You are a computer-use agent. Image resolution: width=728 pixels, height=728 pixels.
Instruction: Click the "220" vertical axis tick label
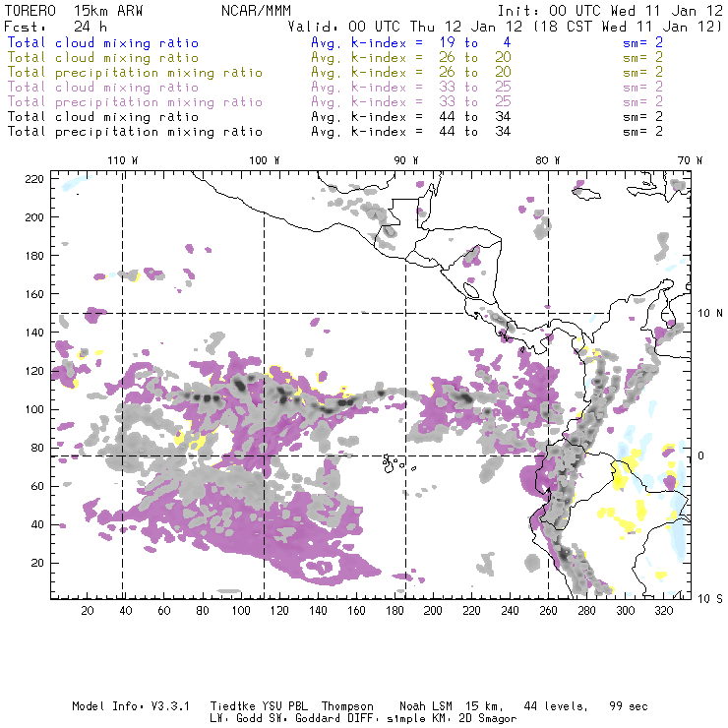34,179
